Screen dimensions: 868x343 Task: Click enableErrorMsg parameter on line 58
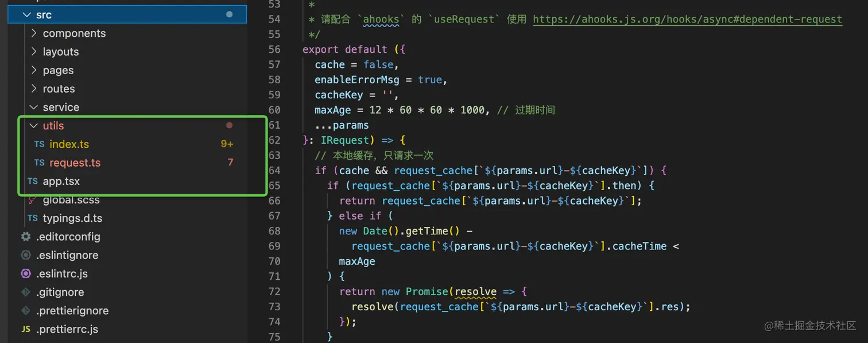pyautogui.click(x=356, y=80)
